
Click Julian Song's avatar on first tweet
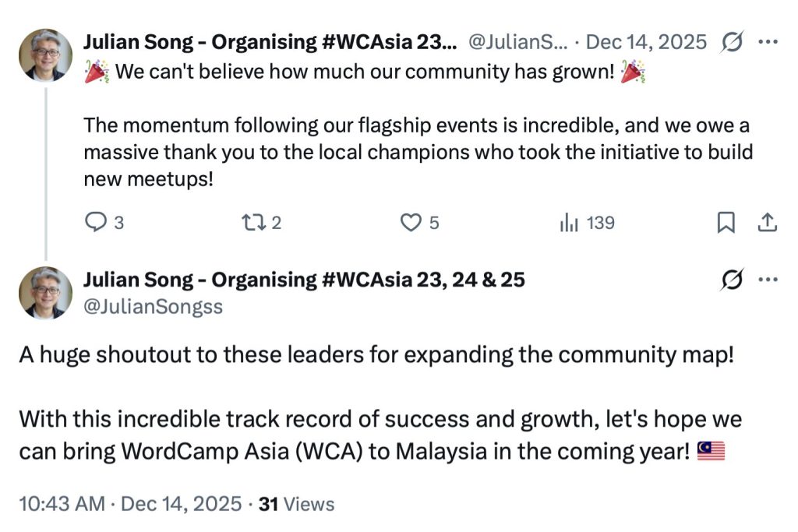pyautogui.click(x=46, y=55)
